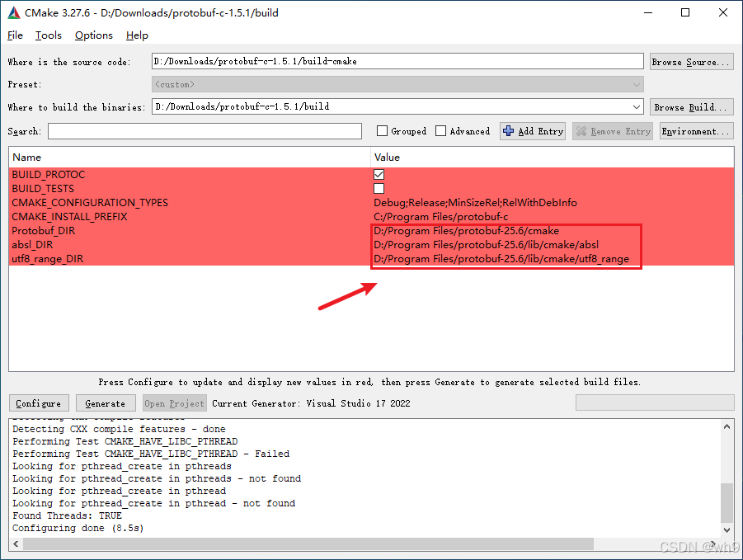Disable the BUILD_PROTOC checkbox
This screenshot has height=560, width=743.
click(379, 174)
